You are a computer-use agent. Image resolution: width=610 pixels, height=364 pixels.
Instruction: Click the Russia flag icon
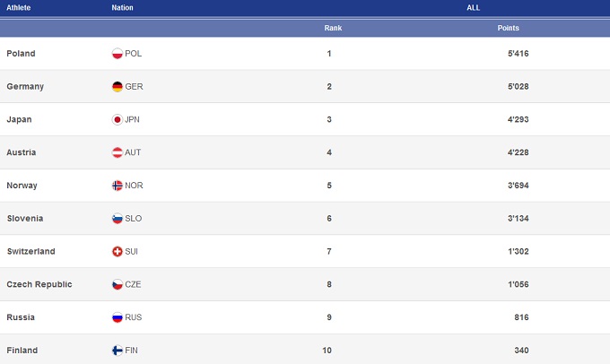117,317
